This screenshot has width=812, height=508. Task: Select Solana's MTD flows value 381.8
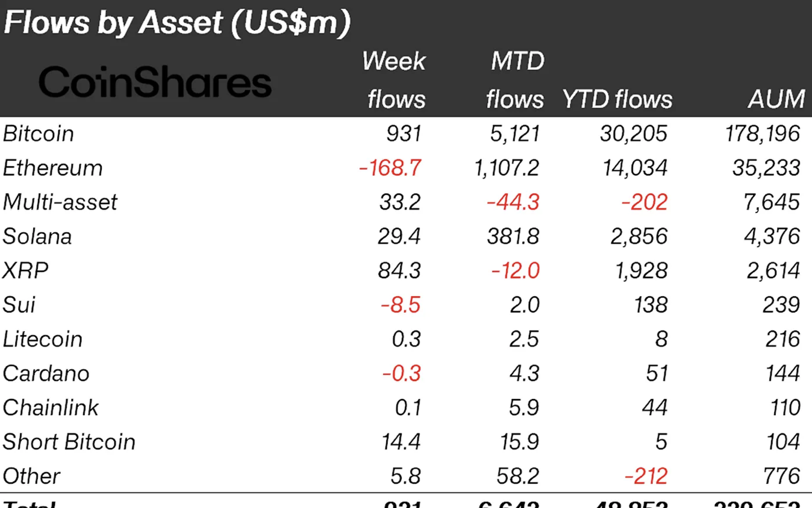coord(513,237)
